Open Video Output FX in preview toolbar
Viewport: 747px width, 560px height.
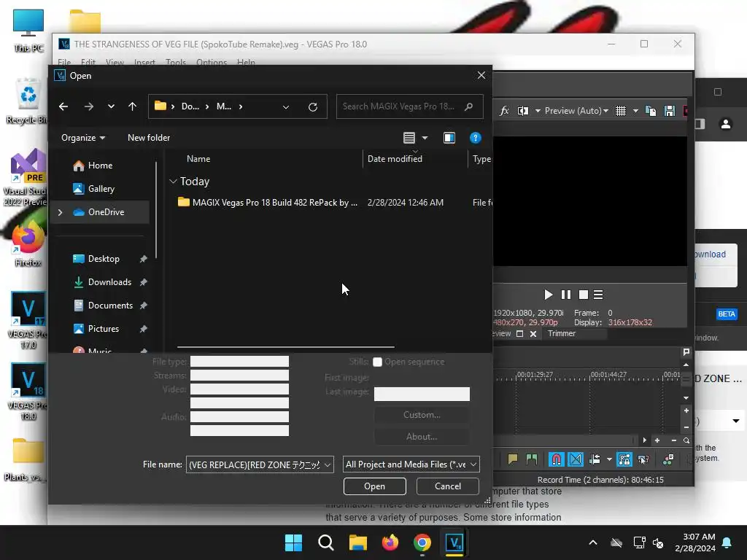pyautogui.click(x=504, y=111)
